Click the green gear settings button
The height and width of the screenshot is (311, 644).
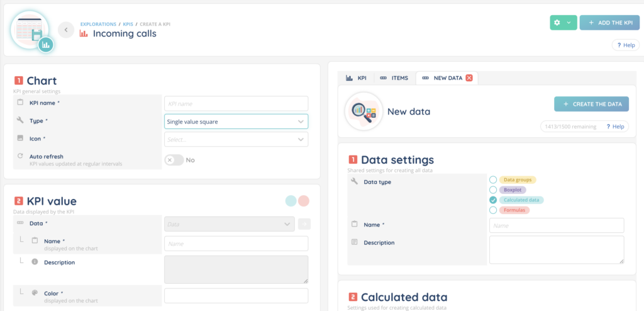click(x=563, y=23)
